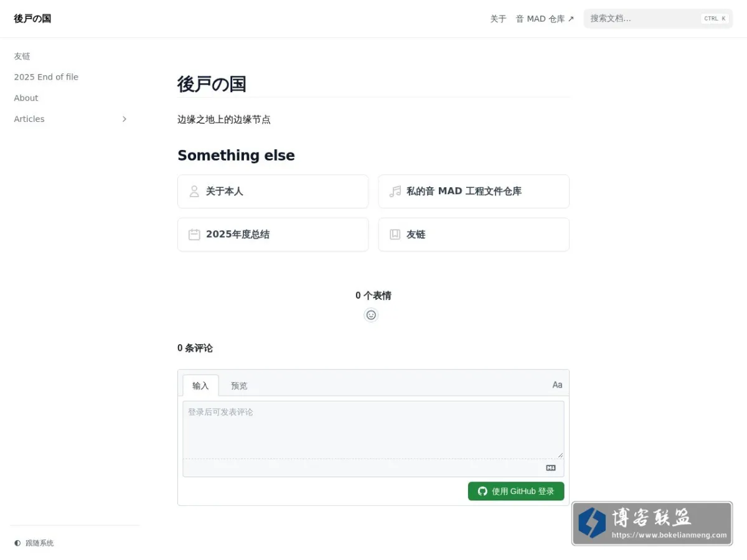Add a reaction with the smiley button
Screen dimensions: 747x560
tap(371, 315)
